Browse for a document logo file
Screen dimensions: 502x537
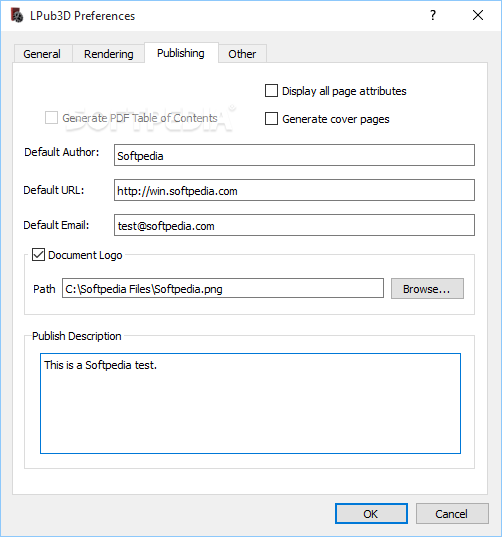427,289
